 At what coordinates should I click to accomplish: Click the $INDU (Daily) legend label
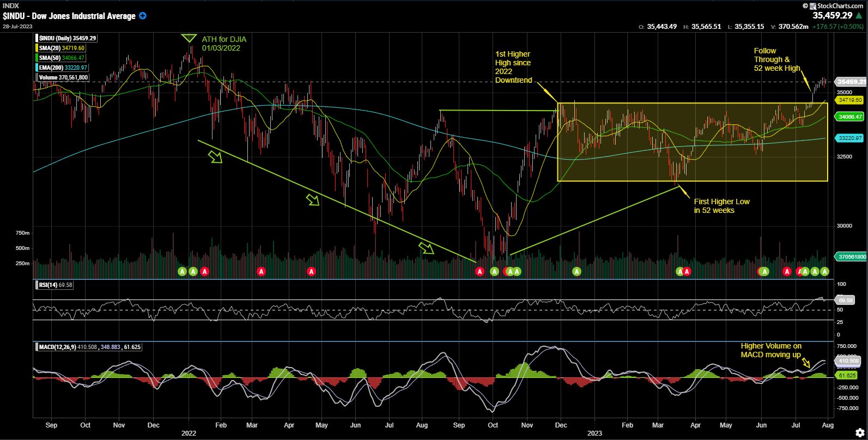coord(67,38)
